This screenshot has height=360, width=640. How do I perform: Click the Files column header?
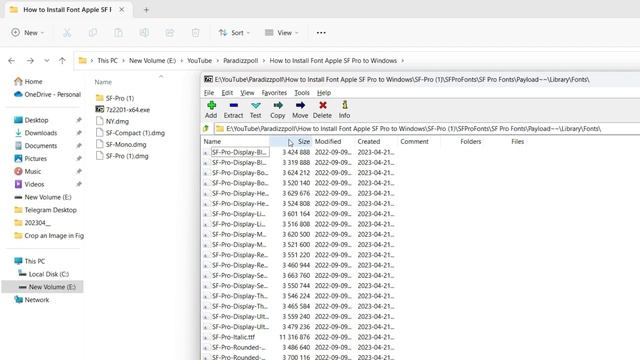pyautogui.click(x=517, y=142)
